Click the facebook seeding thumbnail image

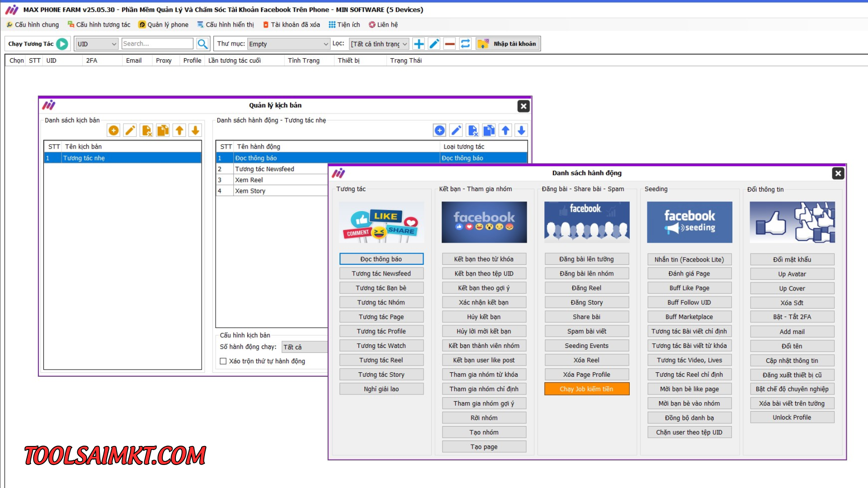[689, 222]
